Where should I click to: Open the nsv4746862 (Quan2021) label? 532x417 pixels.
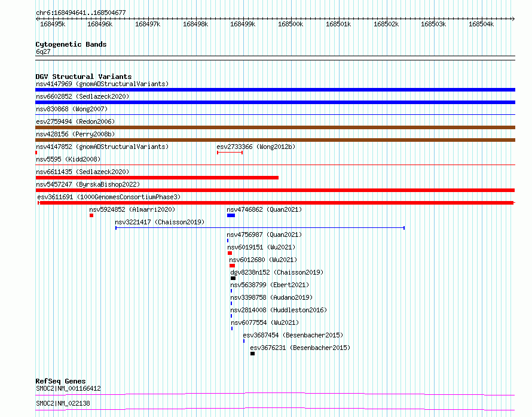(264, 209)
